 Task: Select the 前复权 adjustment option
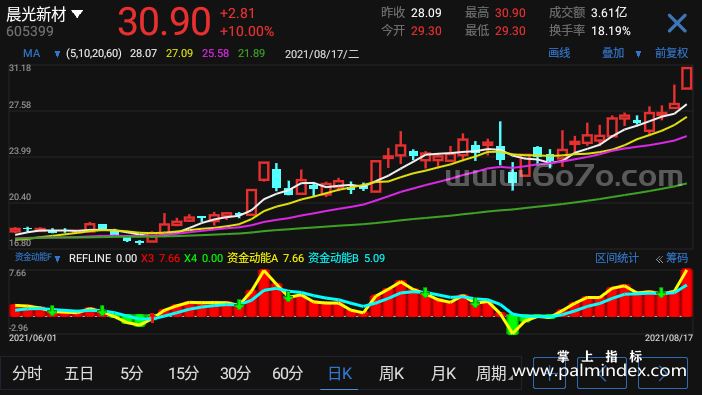(671, 53)
